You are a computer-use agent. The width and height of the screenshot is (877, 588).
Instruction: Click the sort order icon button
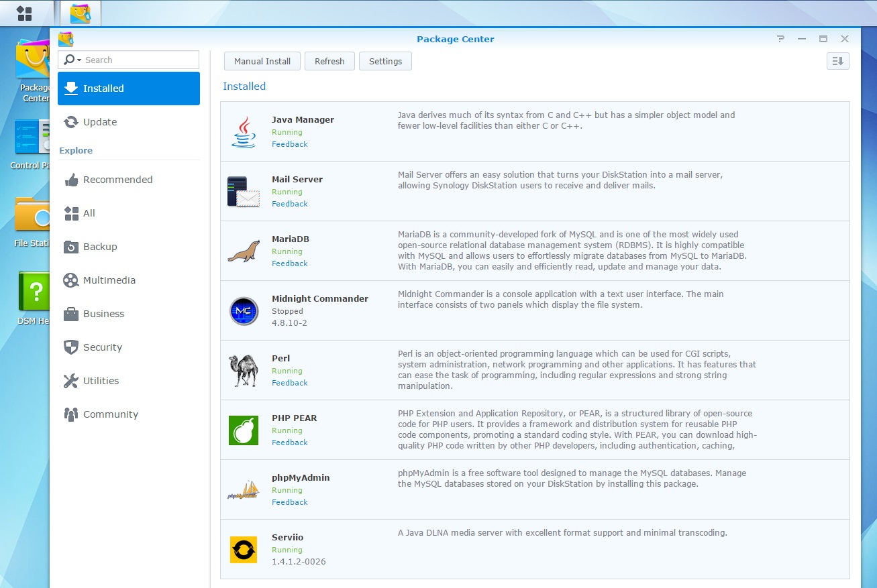click(x=838, y=61)
